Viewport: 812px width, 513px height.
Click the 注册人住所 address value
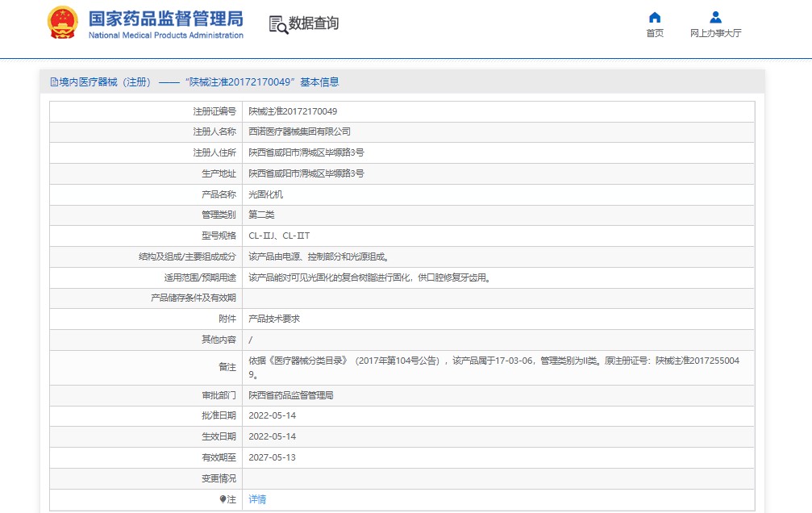point(306,152)
